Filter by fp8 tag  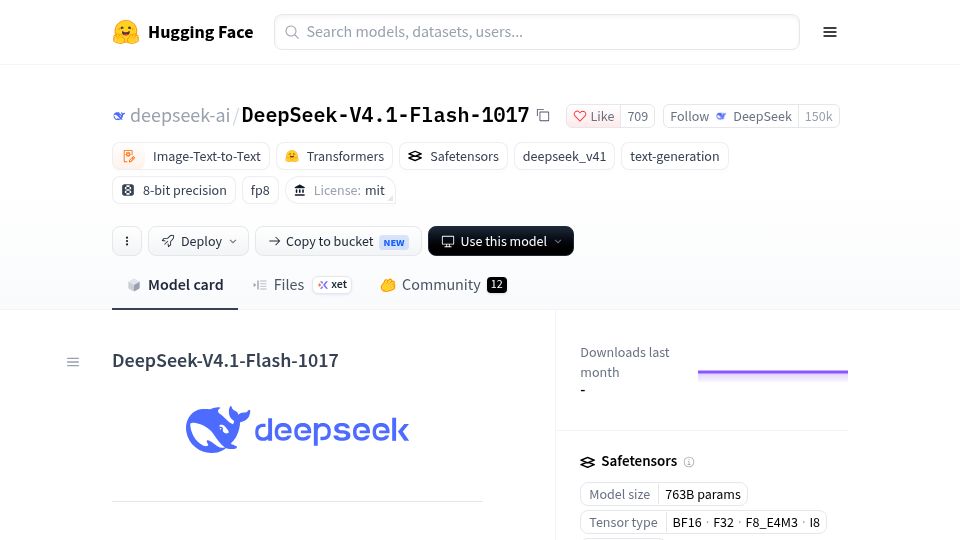click(x=260, y=190)
